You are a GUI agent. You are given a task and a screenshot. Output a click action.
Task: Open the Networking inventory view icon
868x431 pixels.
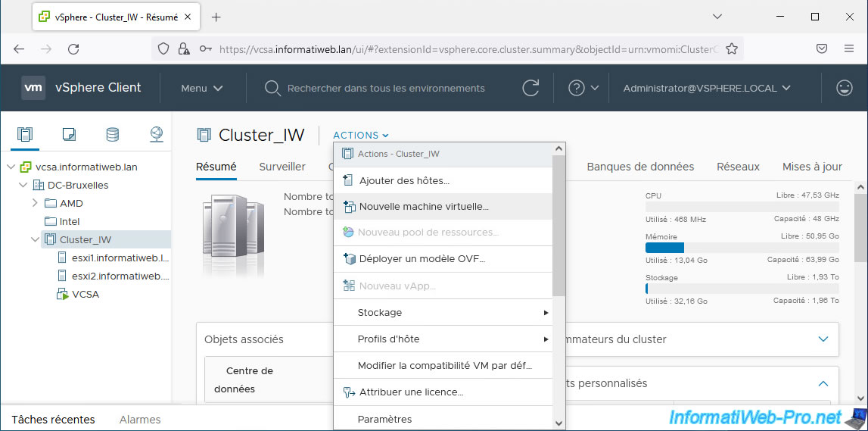point(156,135)
